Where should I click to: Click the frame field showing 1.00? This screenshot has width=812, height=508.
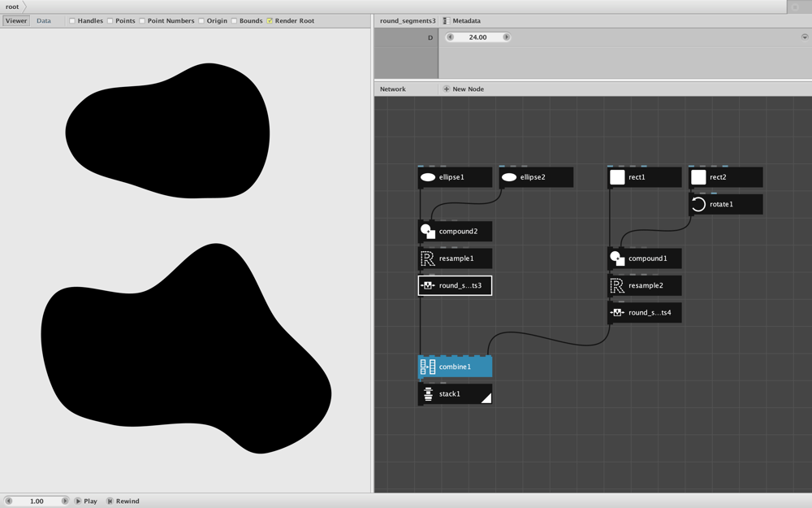click(x=37, y=501)
